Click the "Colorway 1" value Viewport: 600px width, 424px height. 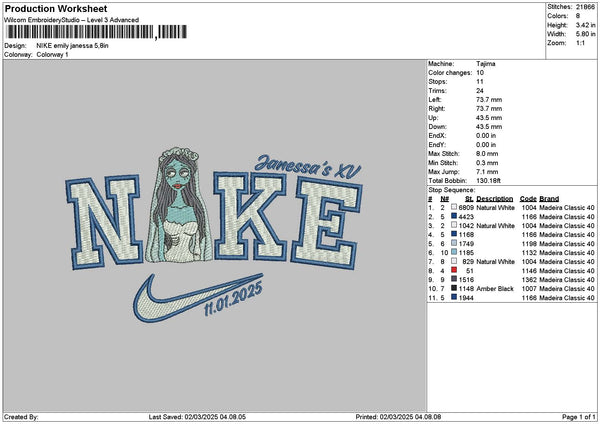[x=52, y=55]
